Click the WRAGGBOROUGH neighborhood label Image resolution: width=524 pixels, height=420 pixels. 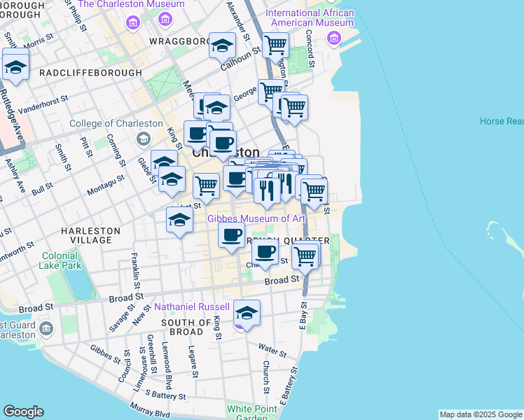point(180,41)
